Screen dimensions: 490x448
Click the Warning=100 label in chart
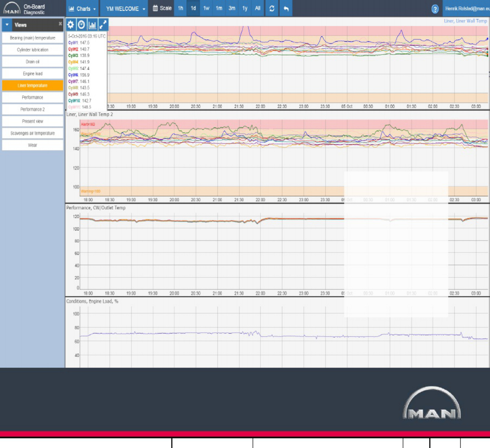(91, 191)
